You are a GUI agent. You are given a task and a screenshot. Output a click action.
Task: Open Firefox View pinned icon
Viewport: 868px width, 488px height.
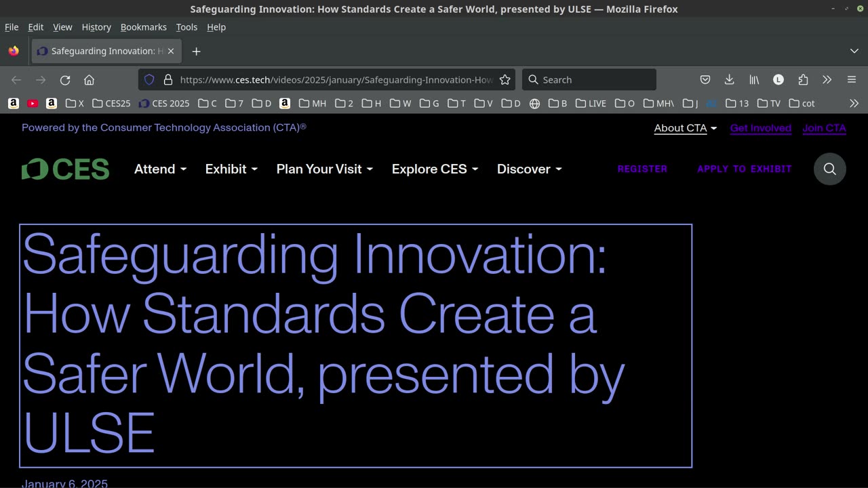[x=14, y=52]
